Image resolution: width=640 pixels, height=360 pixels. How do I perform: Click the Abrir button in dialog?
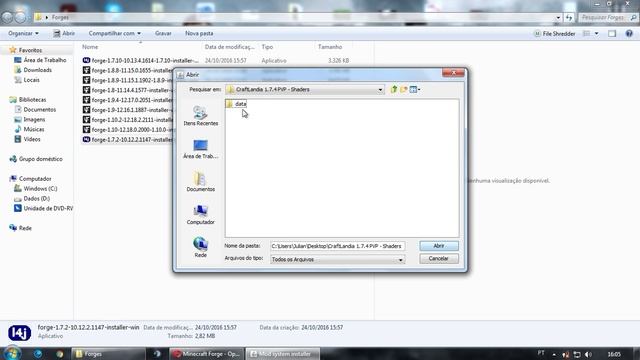point(439,246)
